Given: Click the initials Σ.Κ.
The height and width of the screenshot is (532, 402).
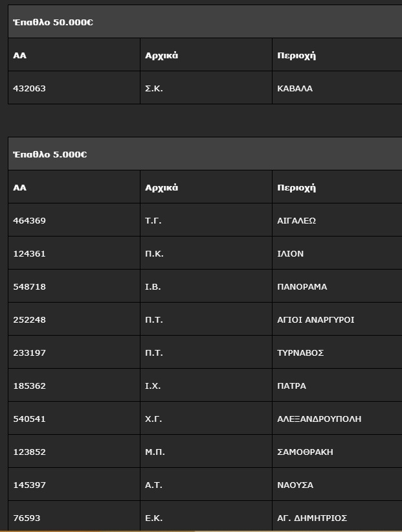Looking at the screenshot, I should click(154, 89).
